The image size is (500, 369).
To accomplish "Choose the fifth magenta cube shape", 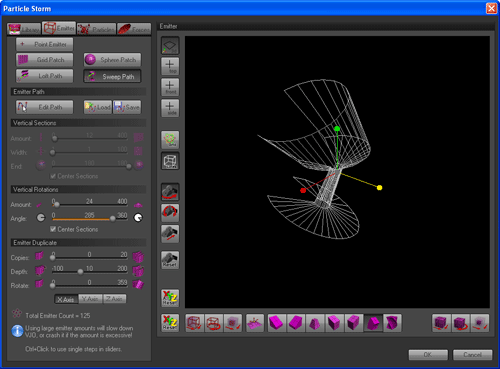I will [354, 323].
